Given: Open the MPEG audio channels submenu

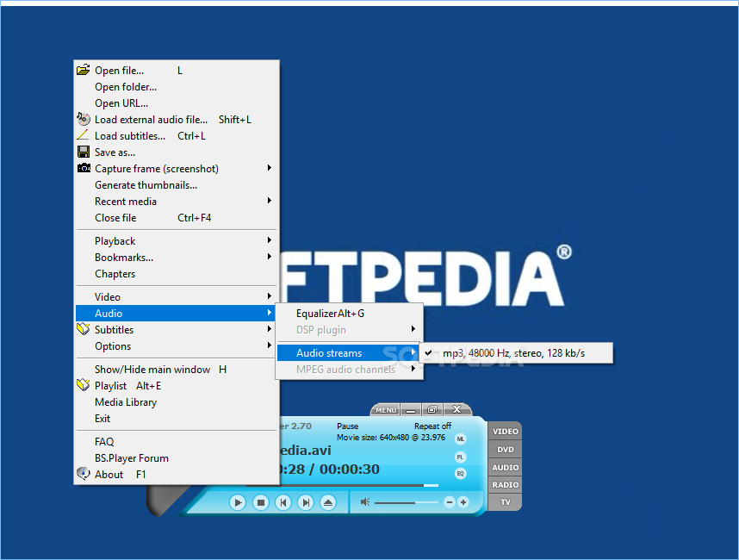Looking at the screenshot, I should (x=349, y=369).
